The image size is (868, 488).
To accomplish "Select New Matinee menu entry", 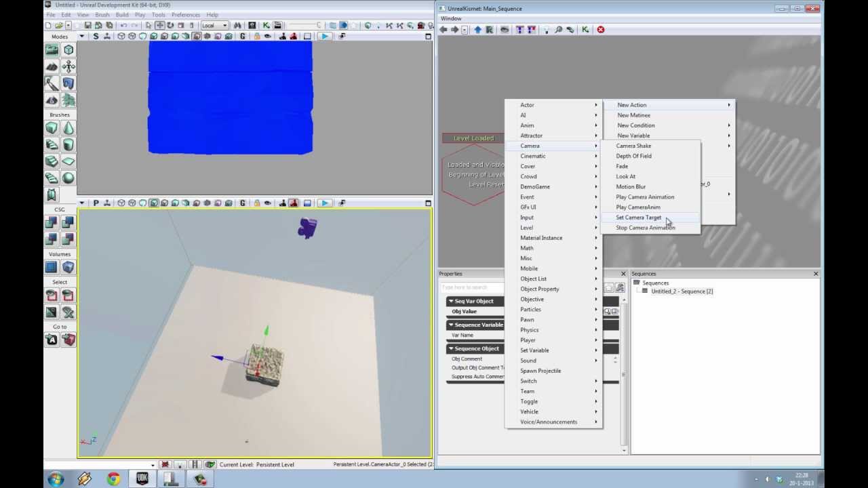I will [x=634, y=115].
